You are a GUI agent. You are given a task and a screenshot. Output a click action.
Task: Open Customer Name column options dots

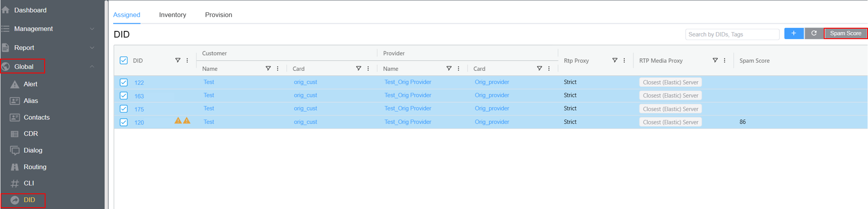coord(277,68)
